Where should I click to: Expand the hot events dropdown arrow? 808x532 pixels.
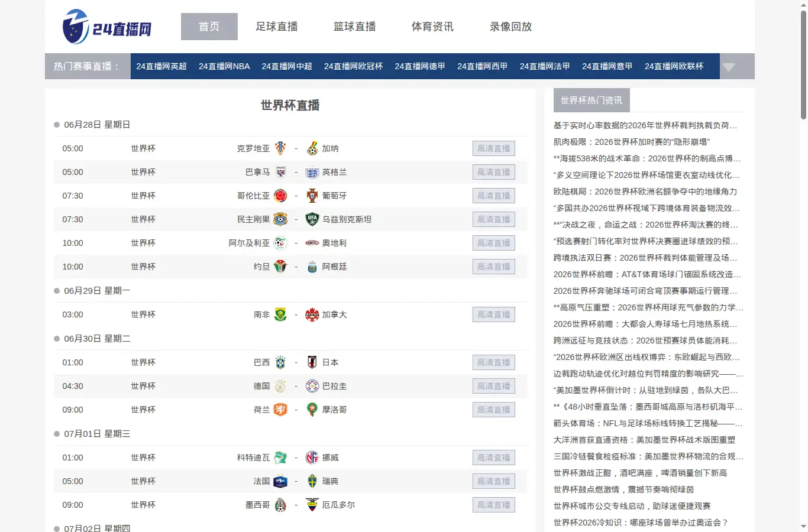[729, 67]
